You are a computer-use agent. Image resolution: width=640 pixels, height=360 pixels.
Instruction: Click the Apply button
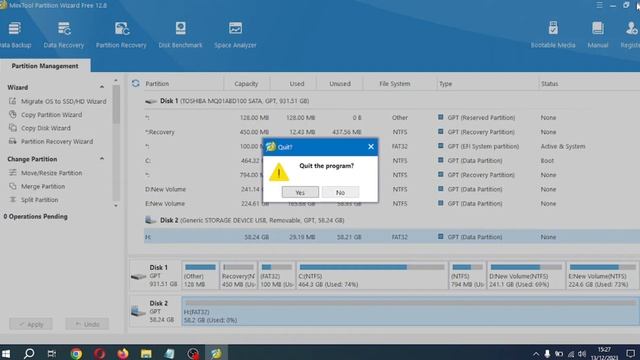point(31,324)
